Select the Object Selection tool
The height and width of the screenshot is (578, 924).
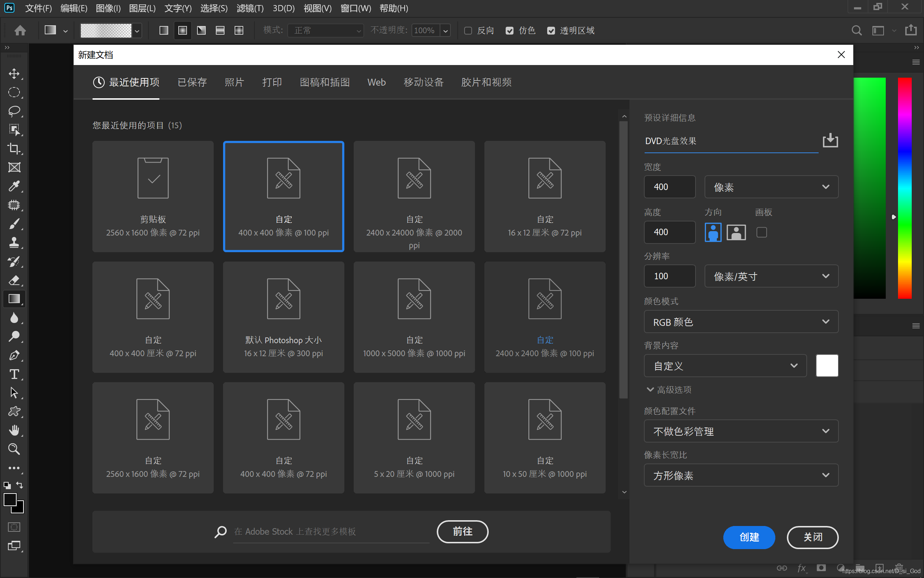(x=14, y=130)
